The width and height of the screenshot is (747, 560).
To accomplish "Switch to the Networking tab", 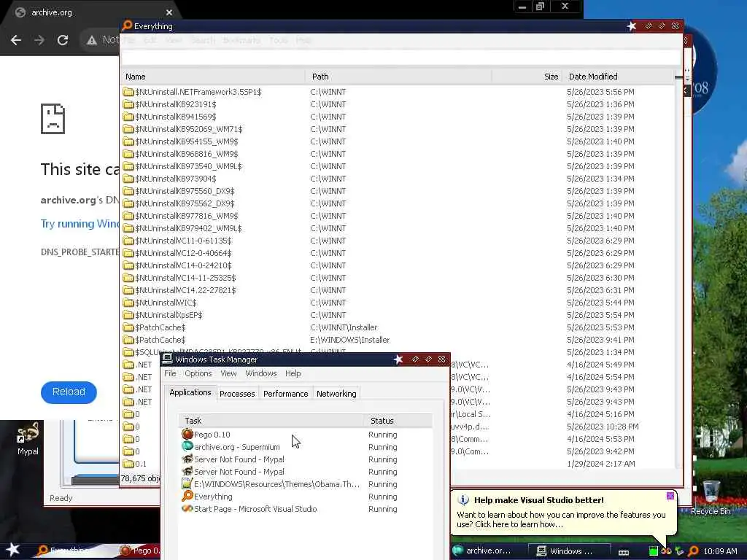I will pyautogui.click(x=336, y=394).
